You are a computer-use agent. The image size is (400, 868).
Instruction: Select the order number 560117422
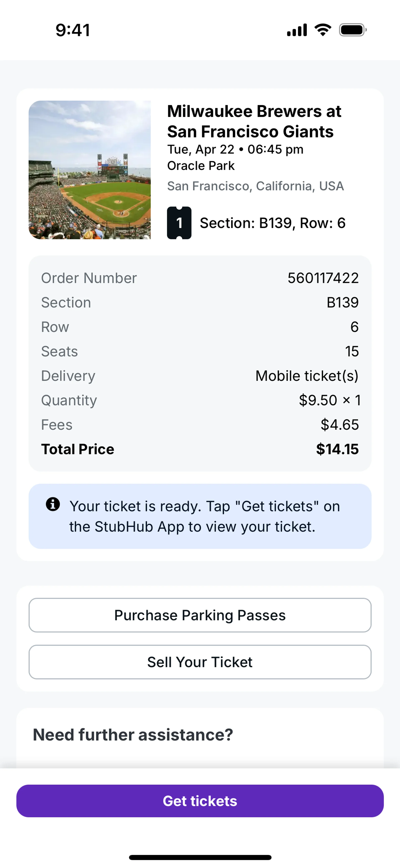pyautogui.click(x=323, y=278)
